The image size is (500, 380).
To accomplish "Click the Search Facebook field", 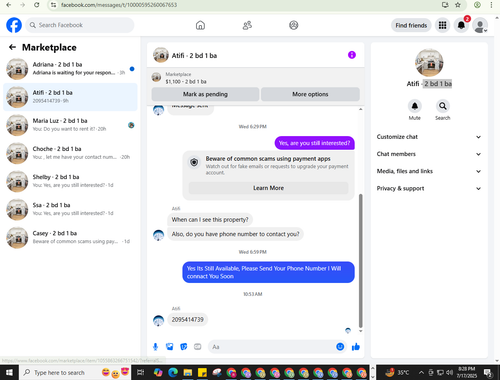I will pos(80,25).
